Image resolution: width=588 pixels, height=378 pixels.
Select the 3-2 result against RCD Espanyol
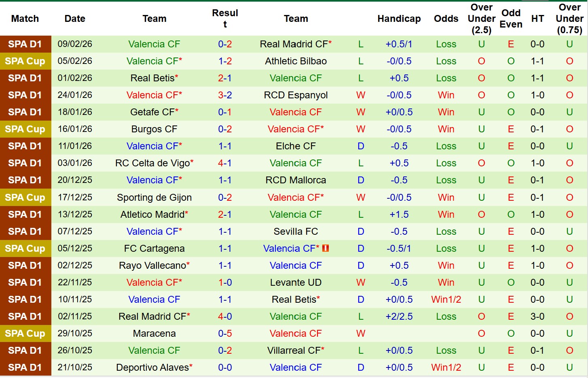[225, 95]
